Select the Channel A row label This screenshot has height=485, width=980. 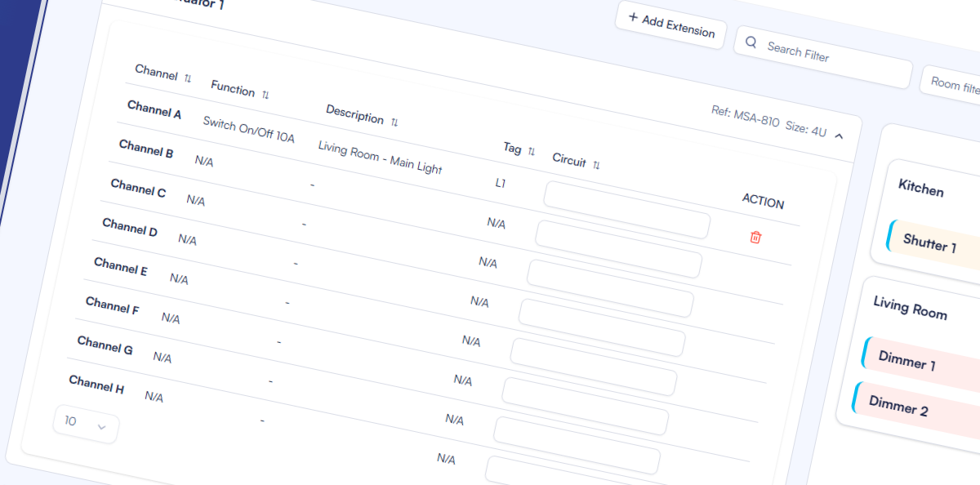point(154,109)
